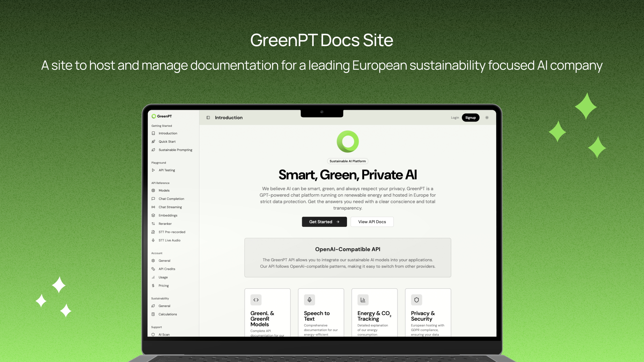Click the Get Started button
The image size is (644, 362).
pyautogui.click(x=324, y=222)
